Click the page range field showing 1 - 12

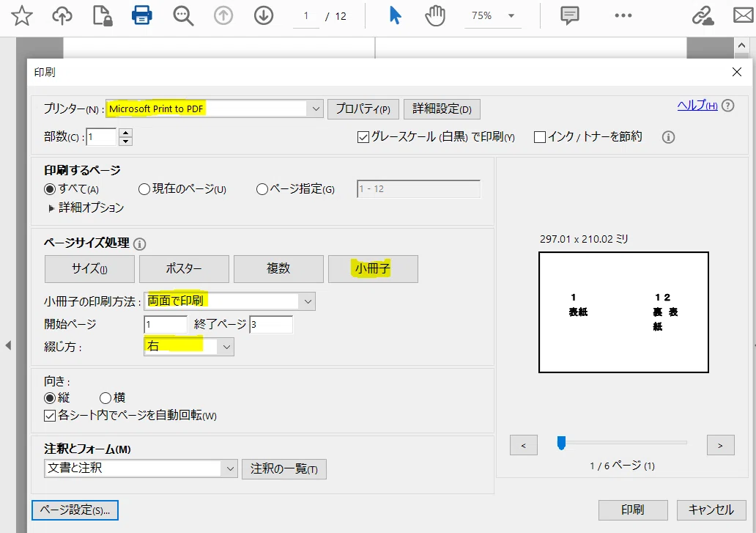tap(418, 189)
